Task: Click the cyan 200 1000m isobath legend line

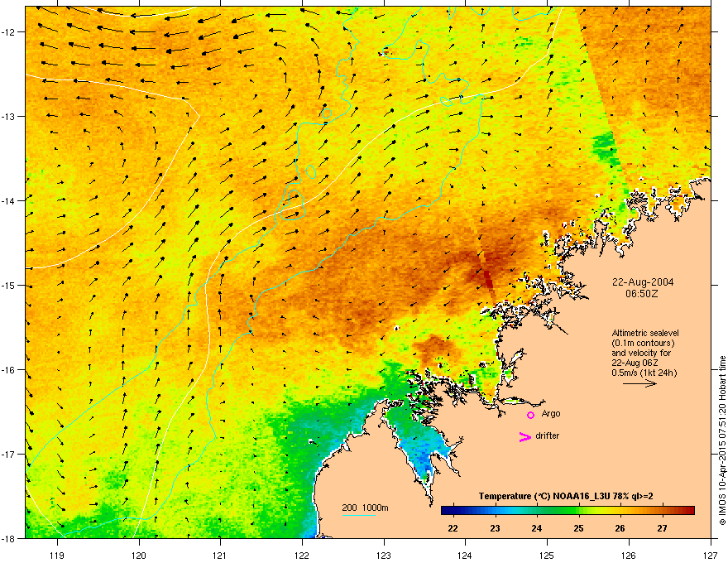Action: (x=358, y=515)
